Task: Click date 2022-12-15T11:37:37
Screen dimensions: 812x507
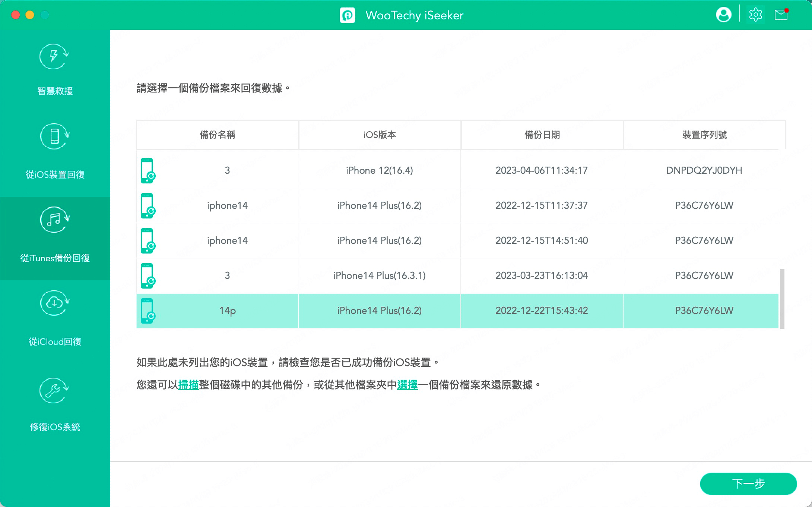Action: [541, 205]
